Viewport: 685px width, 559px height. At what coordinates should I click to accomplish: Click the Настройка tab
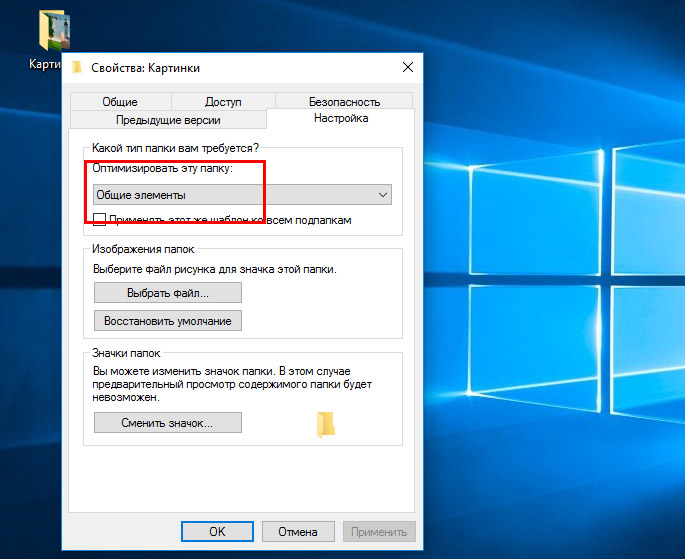[x=341, y=118]
